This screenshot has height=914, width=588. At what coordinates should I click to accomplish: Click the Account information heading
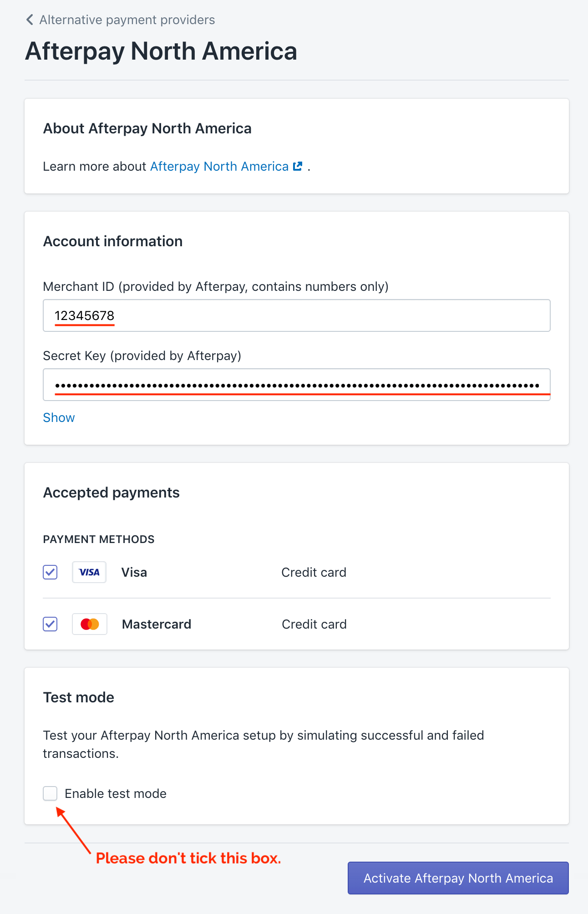(x=113, y=241)
